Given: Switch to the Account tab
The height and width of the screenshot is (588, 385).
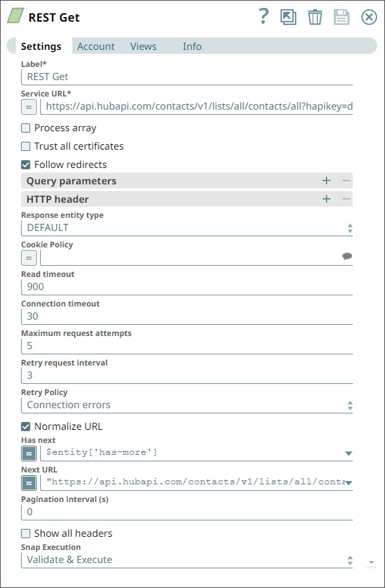Looking at the screenshot, I should (x=96, y=47).
